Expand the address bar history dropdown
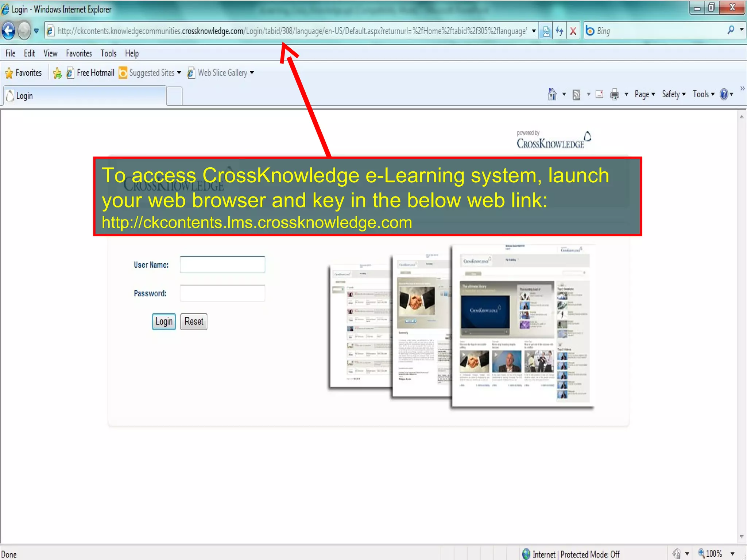 [534, 31]
